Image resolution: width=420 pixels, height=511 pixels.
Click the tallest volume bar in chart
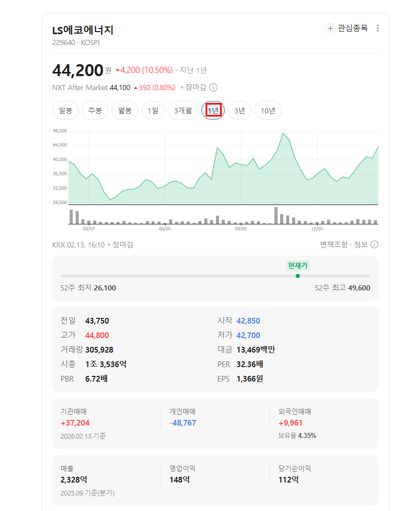click(x=276, y=215)
